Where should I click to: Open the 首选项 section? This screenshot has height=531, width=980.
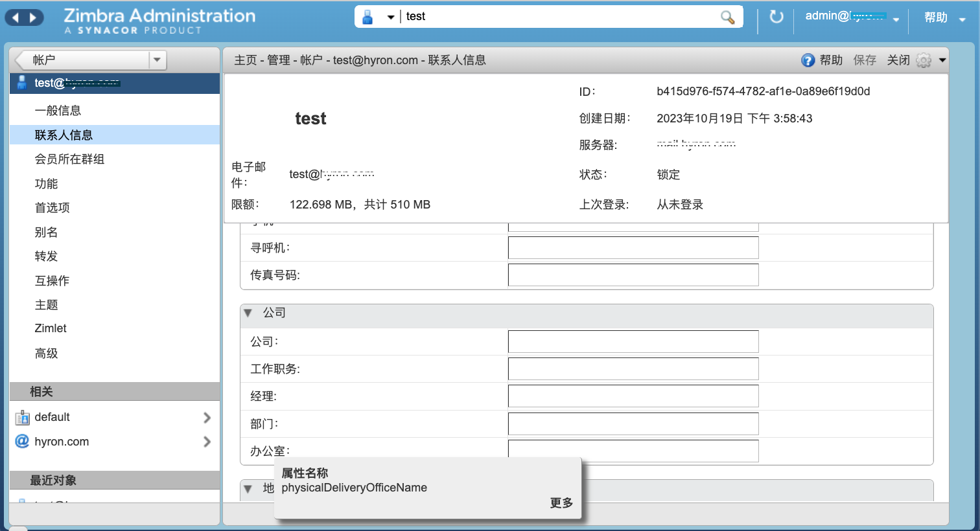pyautogui.click(x=115, y=208)
